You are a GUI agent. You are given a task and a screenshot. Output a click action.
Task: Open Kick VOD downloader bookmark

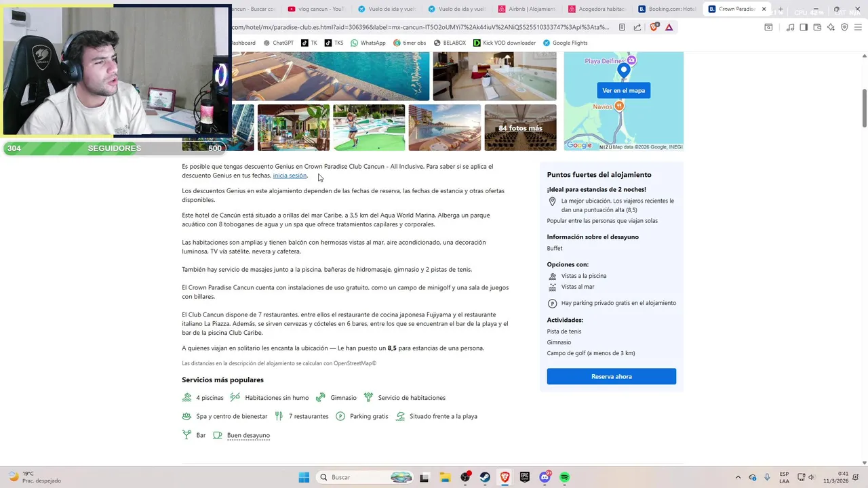pyautogui.click(x=504, y=43)
